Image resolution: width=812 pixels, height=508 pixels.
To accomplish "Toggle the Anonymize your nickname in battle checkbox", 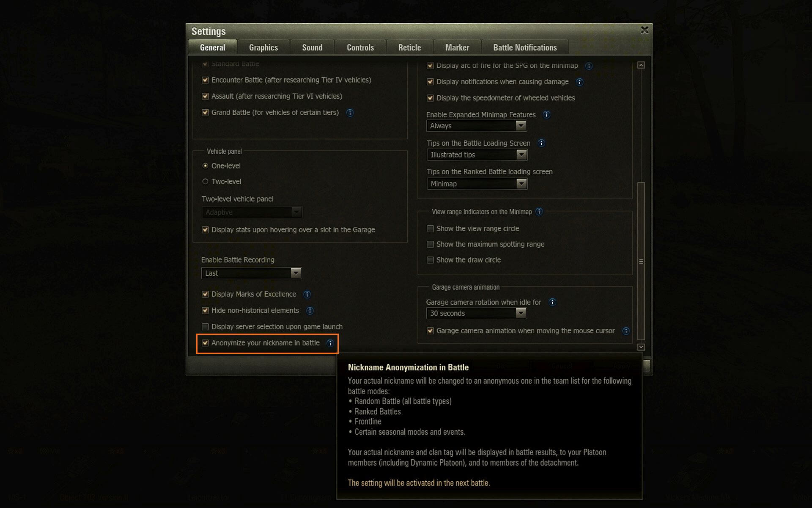I will (x=205, y=343).
